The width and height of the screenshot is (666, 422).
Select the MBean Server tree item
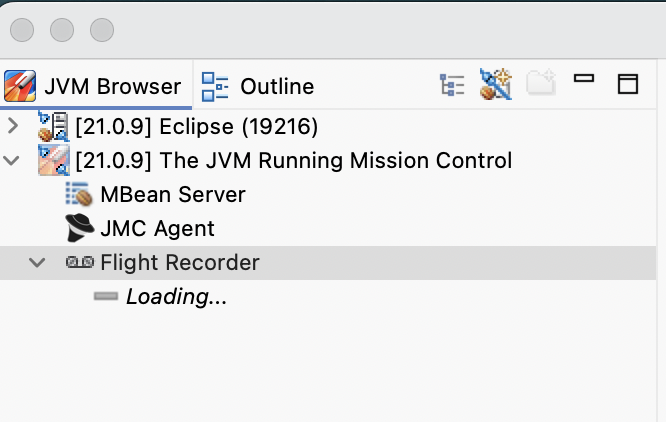[x=172, y=194]
